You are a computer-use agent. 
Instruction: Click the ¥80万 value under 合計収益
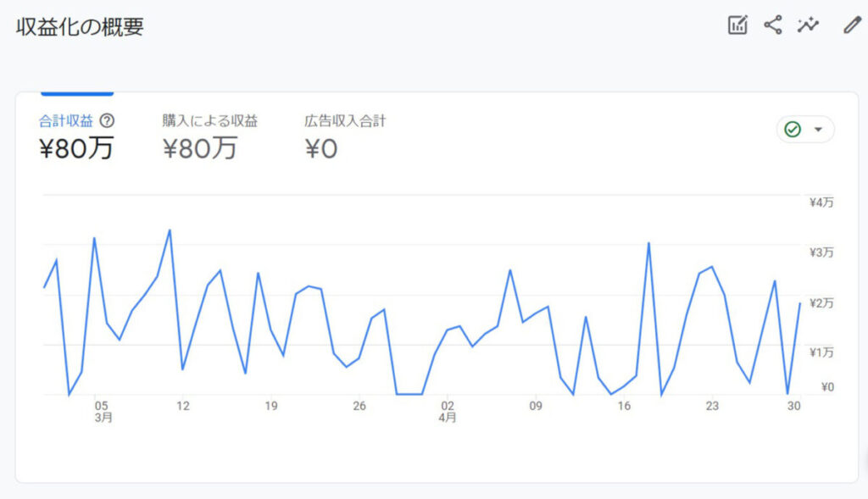click(x=76, y=149)
